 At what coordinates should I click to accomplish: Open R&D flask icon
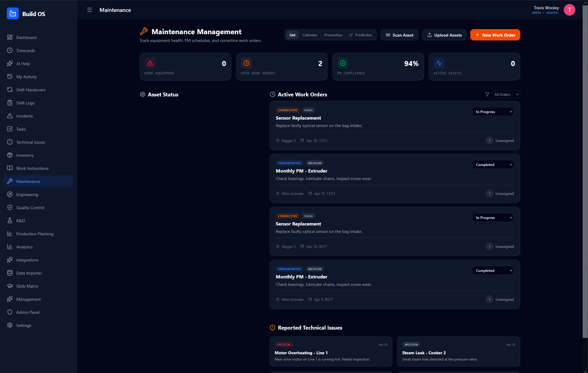pyautogui.click(x=10, y=221)
